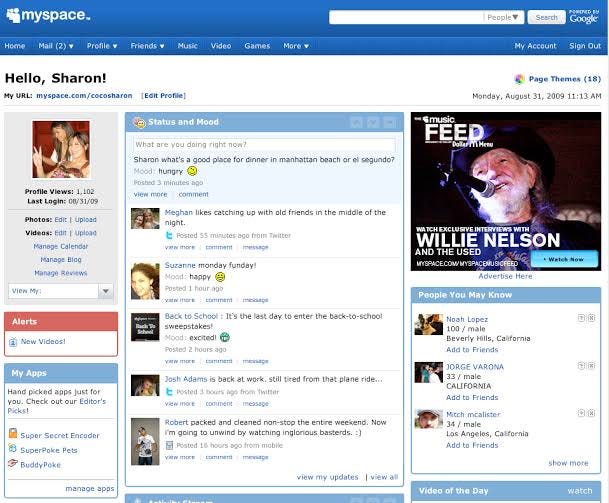Click view all link in status feed
The image size is (609, 503).
[384, 477]
